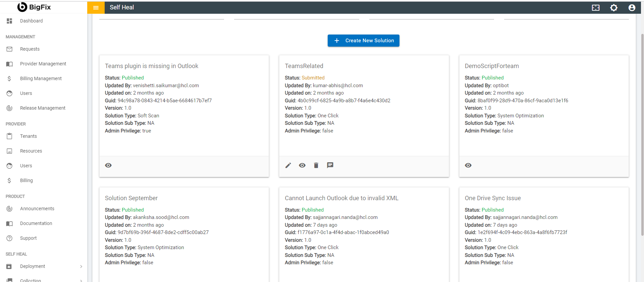The image size is (644, 282).
Task: Click venishetti.saikumar@hcl.com updater email
Action: click(166, 86)
